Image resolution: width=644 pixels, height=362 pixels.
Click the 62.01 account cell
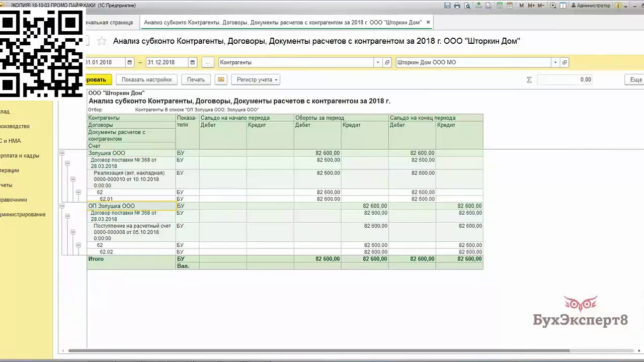click(131, 199)
